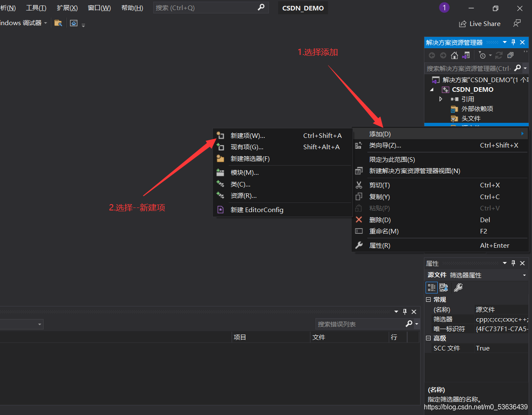532x415 pixels.
Task: Click the Pending Changes Filter clock icon
Action: pos(483,55)
